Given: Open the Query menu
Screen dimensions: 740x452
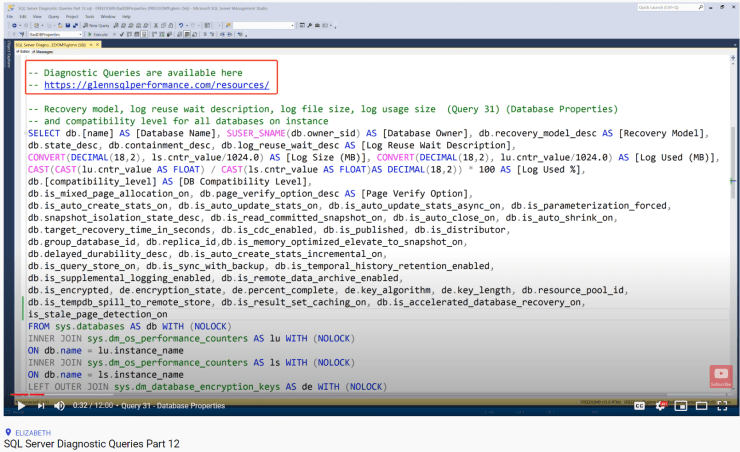Looking at the screenshot, I should [54, 17].
